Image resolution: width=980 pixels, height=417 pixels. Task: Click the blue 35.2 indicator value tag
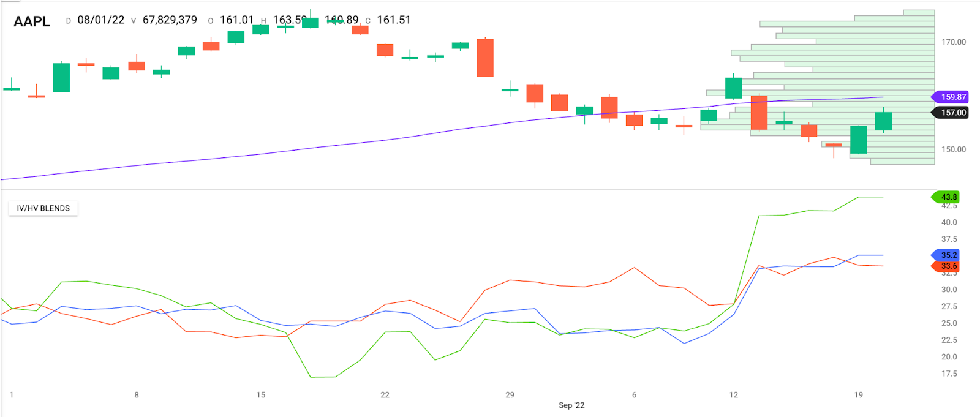pyautogui.click(x=946, y=255)
